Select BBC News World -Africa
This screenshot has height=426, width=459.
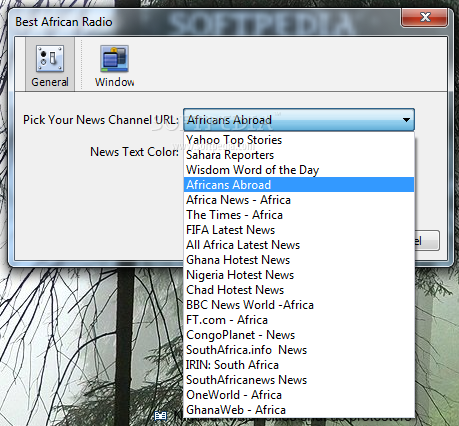point(299,305)
